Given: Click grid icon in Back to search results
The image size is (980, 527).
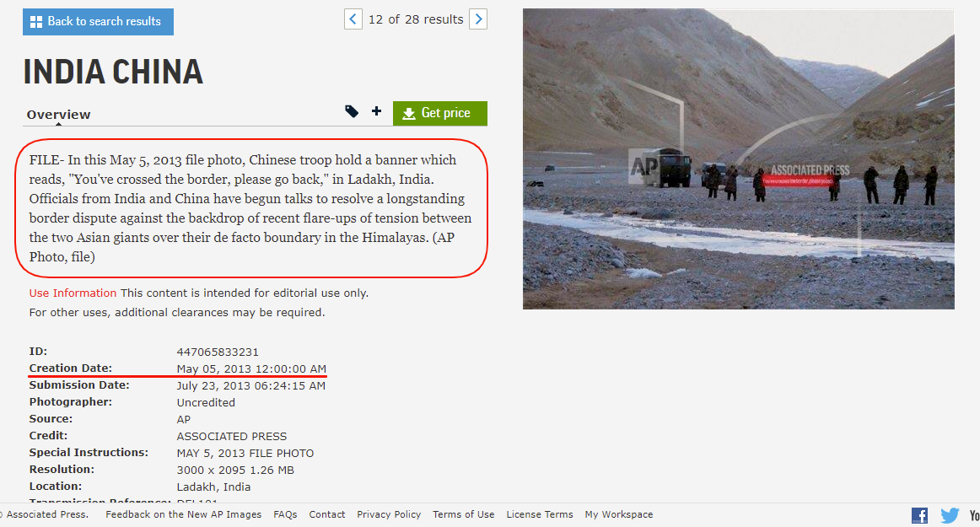Looking at the screenshot, I should pos(36,22).
